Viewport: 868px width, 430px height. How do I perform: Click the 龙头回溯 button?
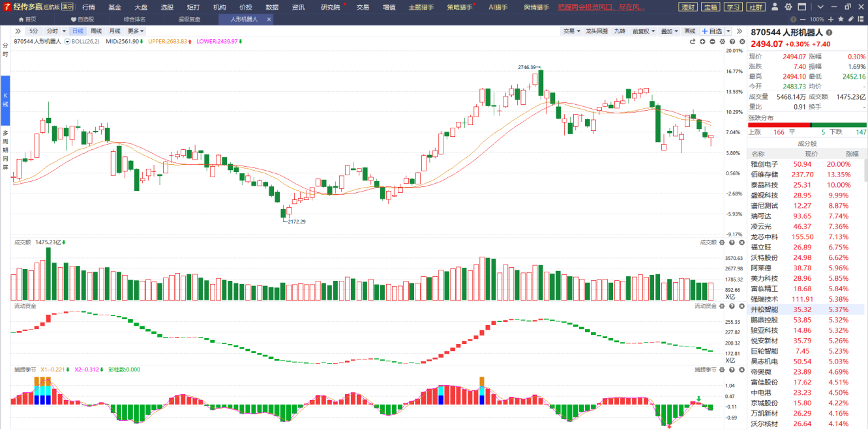596,31
